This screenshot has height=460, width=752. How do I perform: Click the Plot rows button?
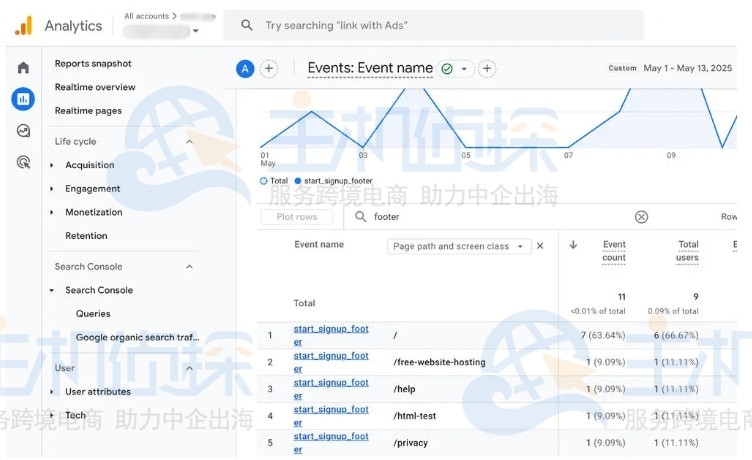tap(296, 217)
